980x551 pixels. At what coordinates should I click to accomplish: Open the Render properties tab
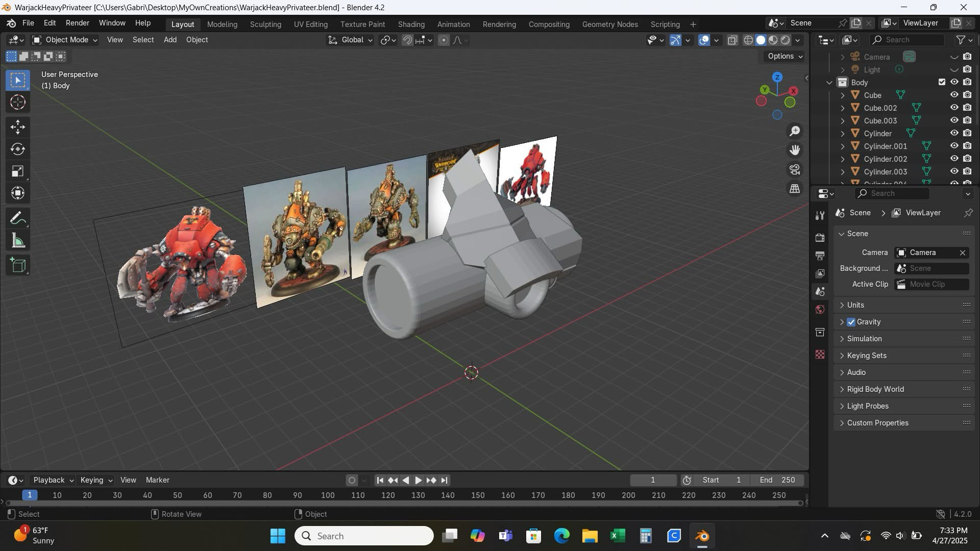coord(820,238)
